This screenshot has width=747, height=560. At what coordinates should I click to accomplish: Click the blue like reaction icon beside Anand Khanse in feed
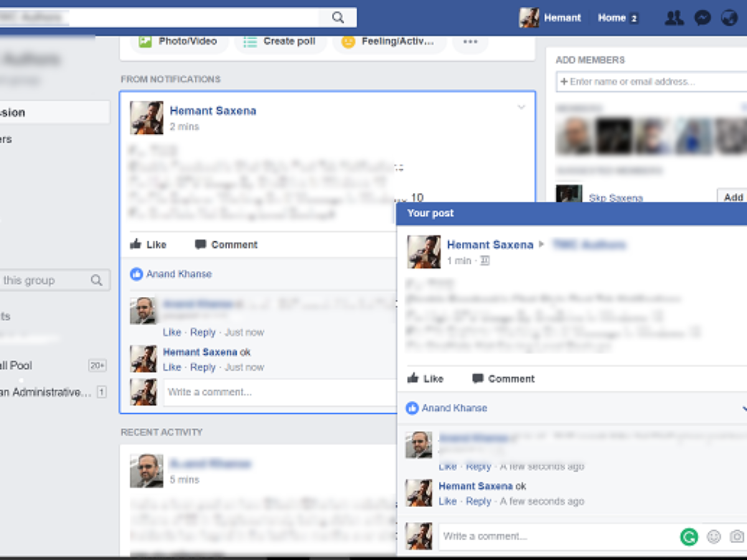tap(136, 274)
